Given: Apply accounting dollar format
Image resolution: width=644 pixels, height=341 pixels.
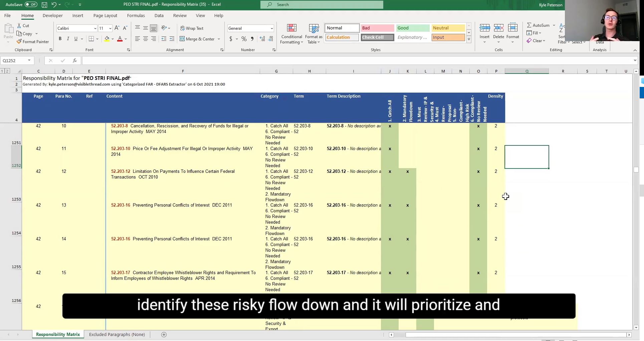Looking at the screenshot, I should [x=231, y=39].
